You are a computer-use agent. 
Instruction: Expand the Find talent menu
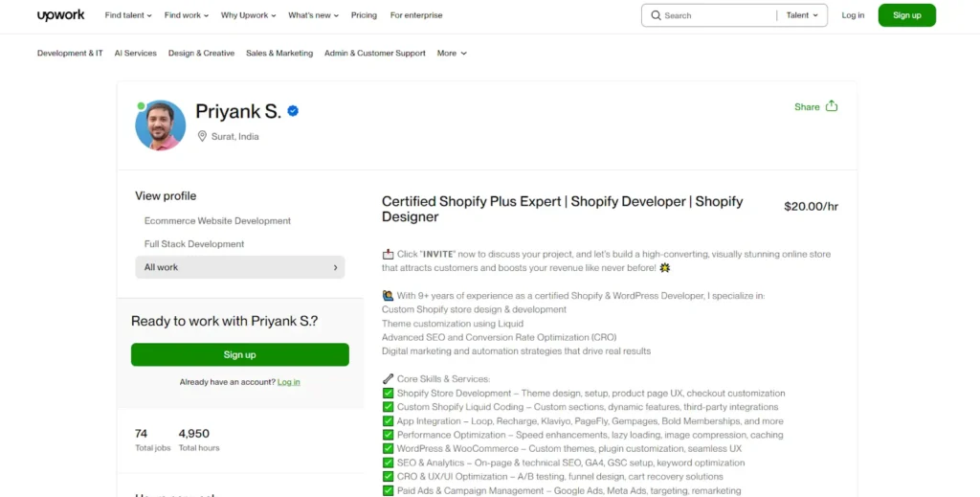128,15
